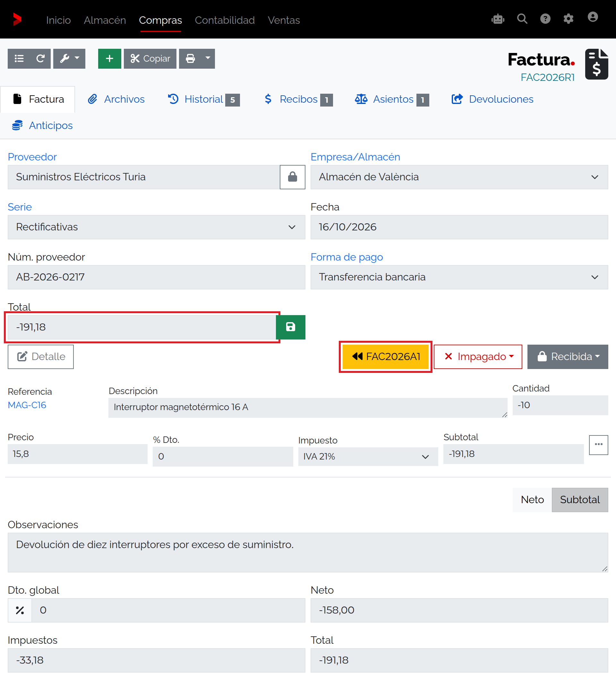Open original invoice FAC2026A1
Screen dimensions: 616x688
385,357
